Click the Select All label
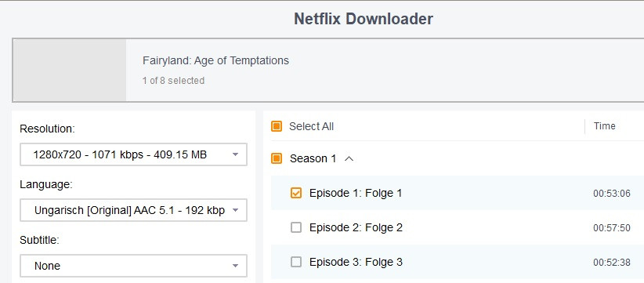Image resolution: width=644 pixels, height=283 pixels. pyautogui.click(x=311, y=126)
